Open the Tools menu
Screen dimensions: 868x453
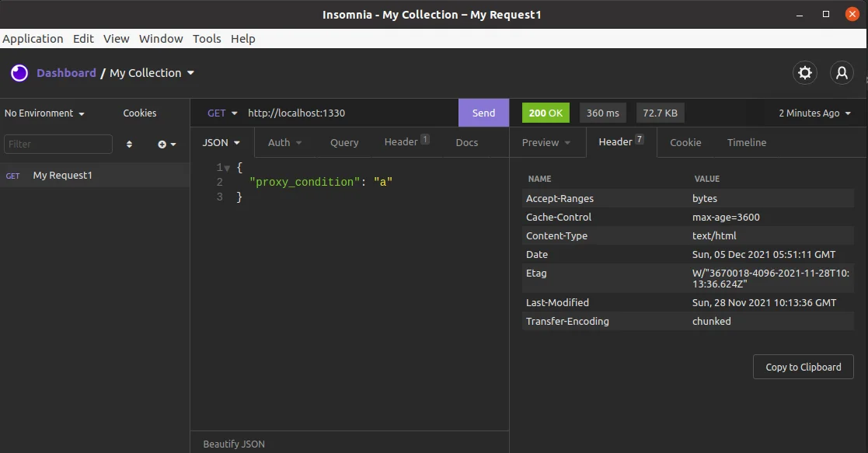tap(207, 39)
